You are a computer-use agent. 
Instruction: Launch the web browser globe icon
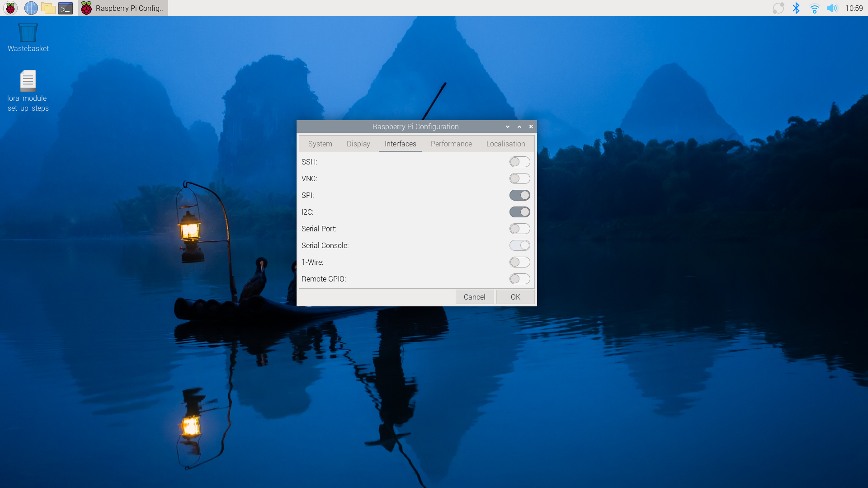coord(31,8)
